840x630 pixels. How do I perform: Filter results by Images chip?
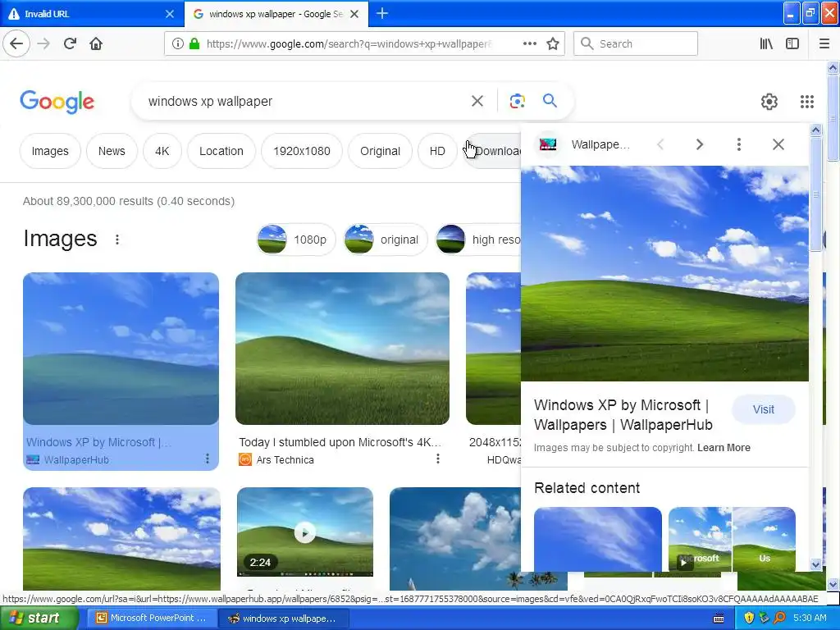coord(50,151)
